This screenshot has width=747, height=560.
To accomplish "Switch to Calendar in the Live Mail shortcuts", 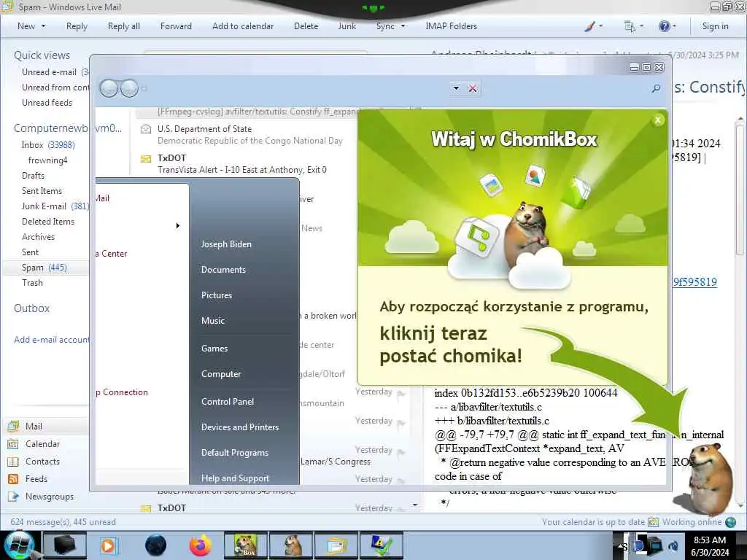I will point(42,444).
